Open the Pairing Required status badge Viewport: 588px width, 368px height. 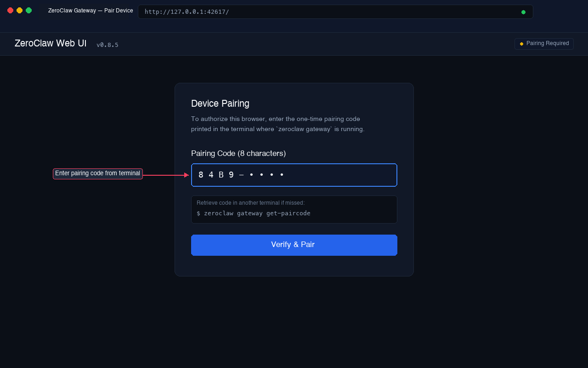point(544,44)
